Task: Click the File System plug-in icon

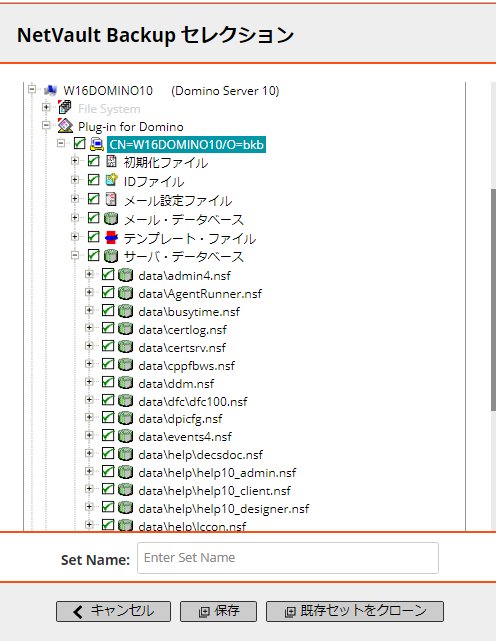Action: coord(65,108)
